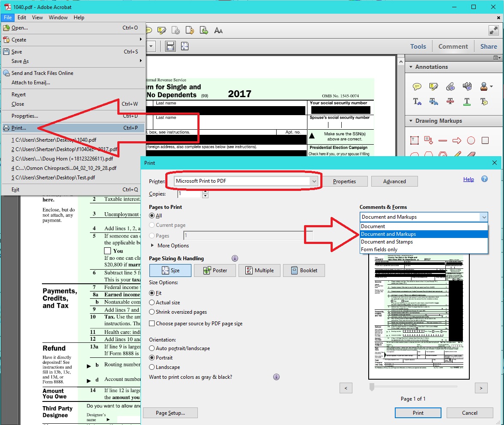This screenshot has height=425, width=504.
Task: Click the Cancel button
Action: coord(470,413)
